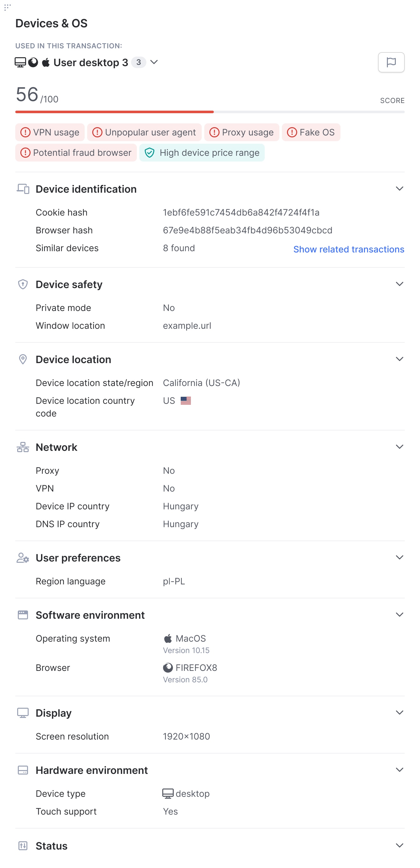Click the flag icon button
Image resolution: width=420 pixels, height=868 pixels.
click(x=391, y=62)
